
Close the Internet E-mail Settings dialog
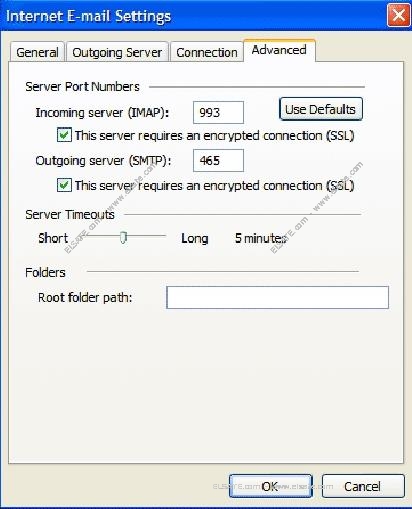[x=398, y=15]
